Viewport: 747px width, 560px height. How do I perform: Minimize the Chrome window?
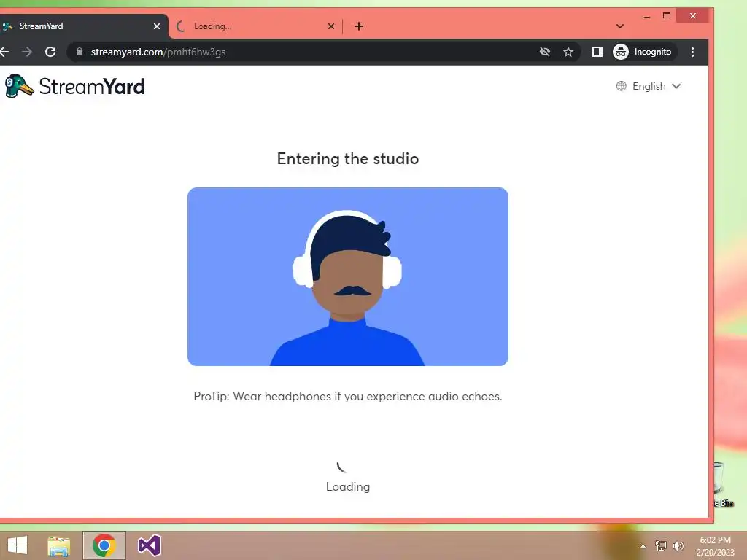(646, 16)
